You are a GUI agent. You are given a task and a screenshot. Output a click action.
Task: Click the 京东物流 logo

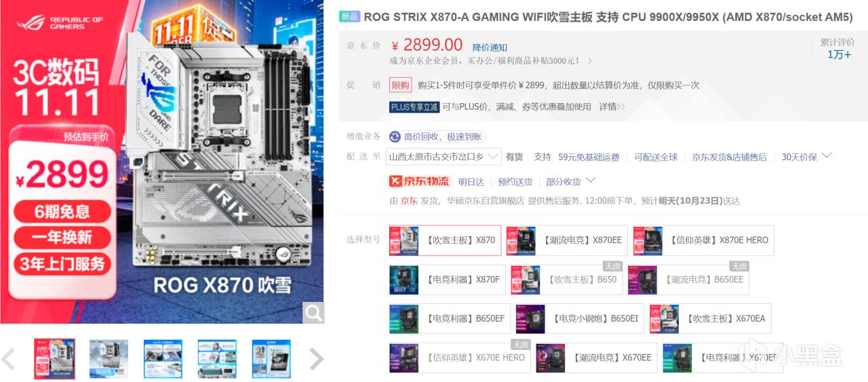419,181
